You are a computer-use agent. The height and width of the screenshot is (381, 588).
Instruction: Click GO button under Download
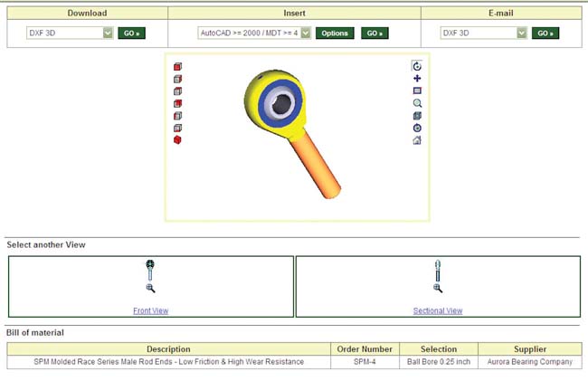[132, 33]
